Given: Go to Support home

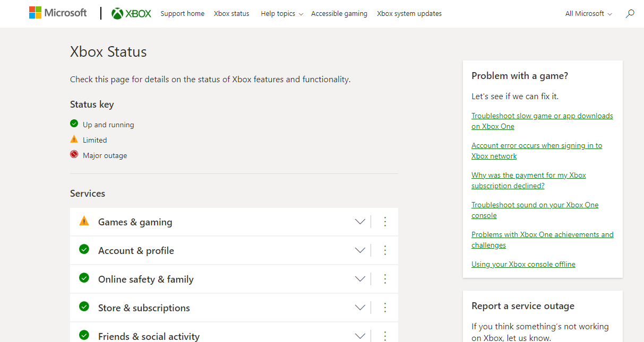Looking at the screenshot, I should pos(182,14).
